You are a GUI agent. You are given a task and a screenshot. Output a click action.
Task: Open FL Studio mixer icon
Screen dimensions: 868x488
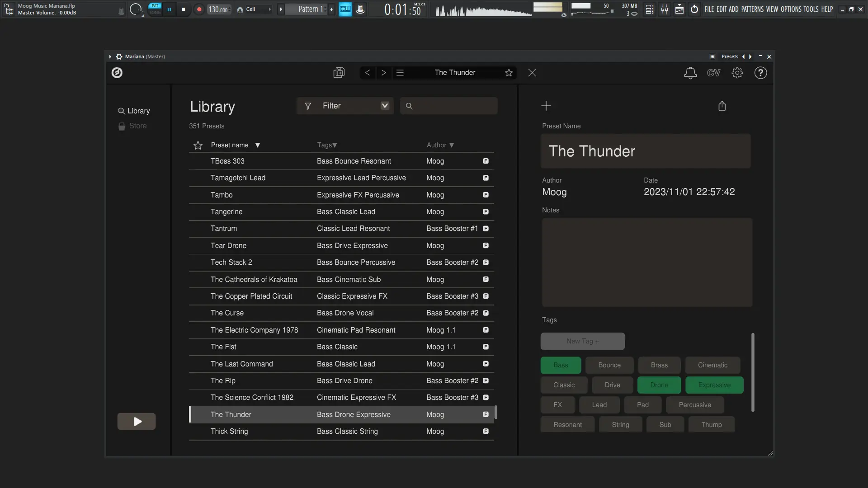coord(665,9)
